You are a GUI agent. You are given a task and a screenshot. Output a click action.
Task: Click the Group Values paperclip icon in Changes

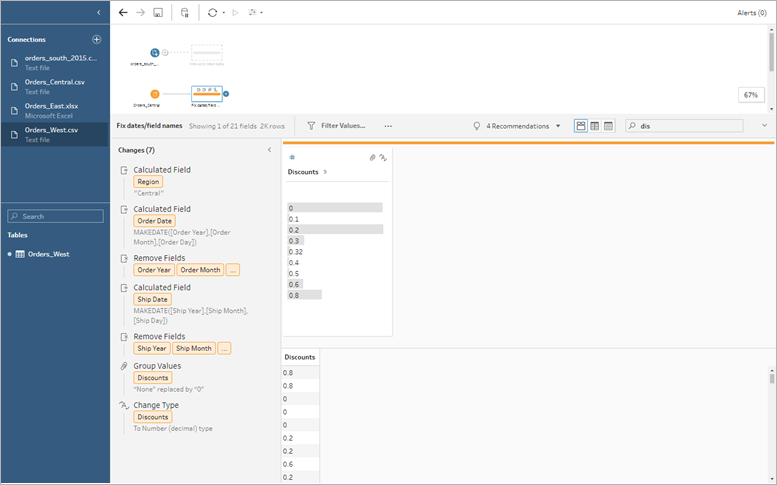[124, 366]
